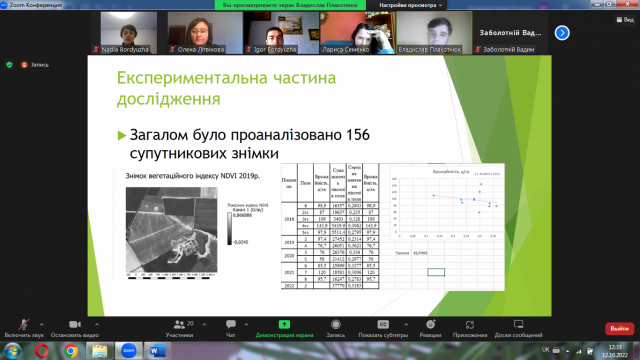Unmute microphone with Включить звук
This screenshot has width=640, height=360.
pyautogui.click(x=24, y=329)
